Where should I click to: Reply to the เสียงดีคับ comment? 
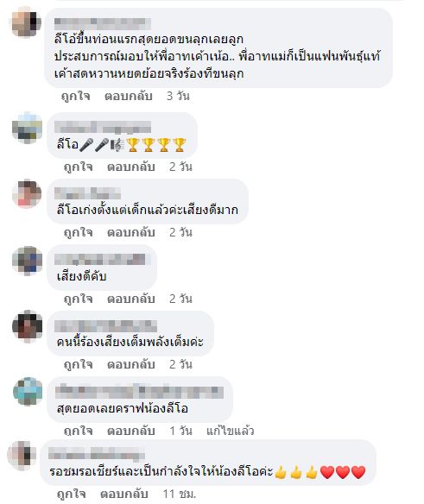coord(131,299)
